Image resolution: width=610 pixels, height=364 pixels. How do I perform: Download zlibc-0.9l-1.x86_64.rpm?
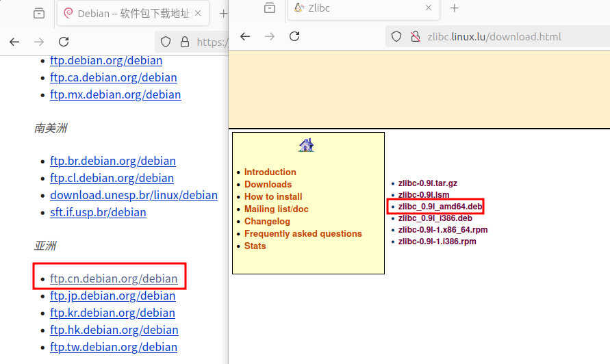(443, 230)
